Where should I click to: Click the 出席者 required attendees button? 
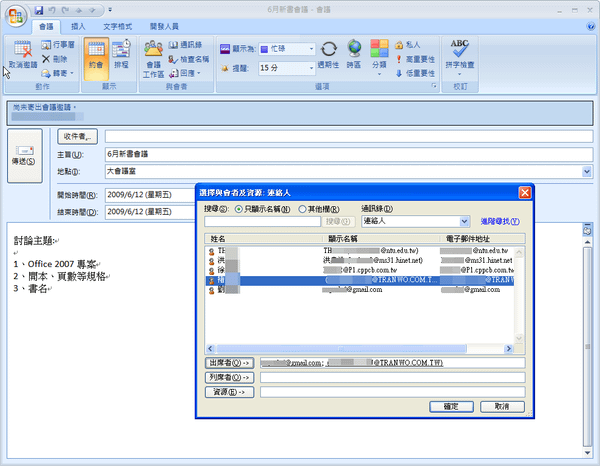[x=229, y=363]
